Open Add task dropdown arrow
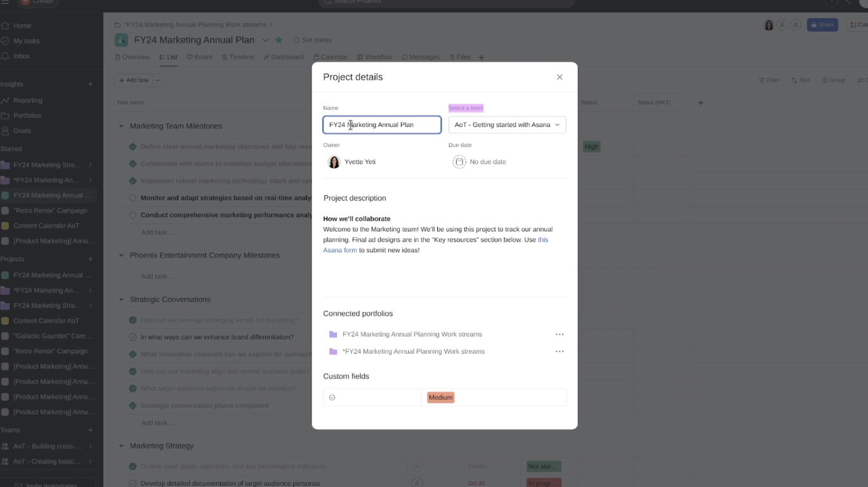Screen dimensions: 868x487 (x=158, y=81)
